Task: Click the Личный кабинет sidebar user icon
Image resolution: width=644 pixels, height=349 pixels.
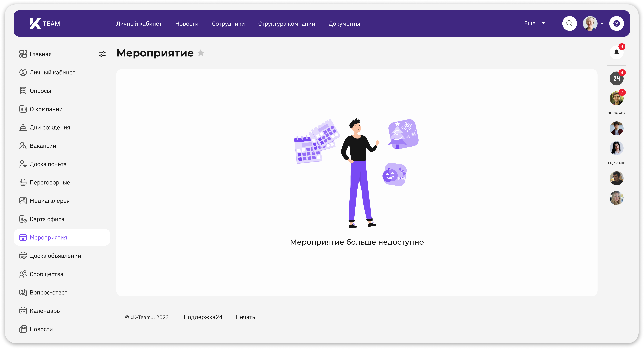Action: (23, 72)
